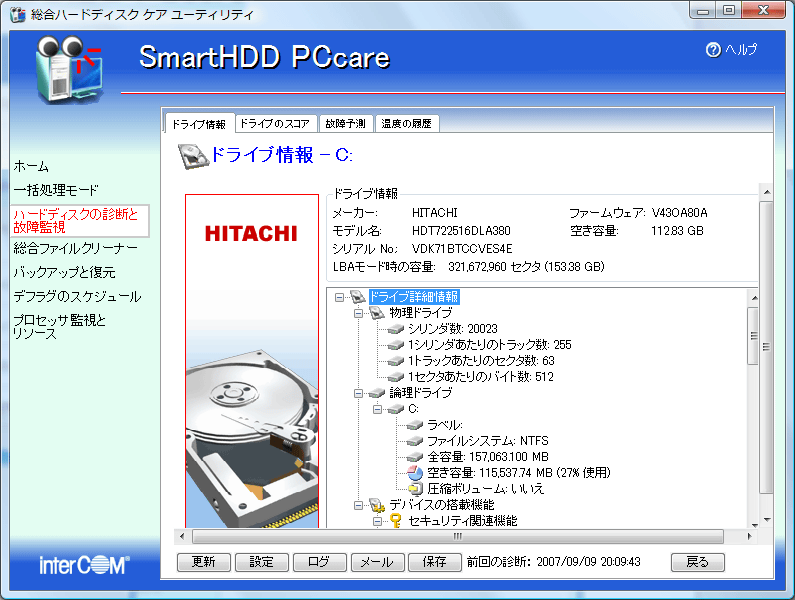The image size is (795, 600).
Task: Collapse the デバイスの搭載機能 branch
Action: [x=358, y=505]
